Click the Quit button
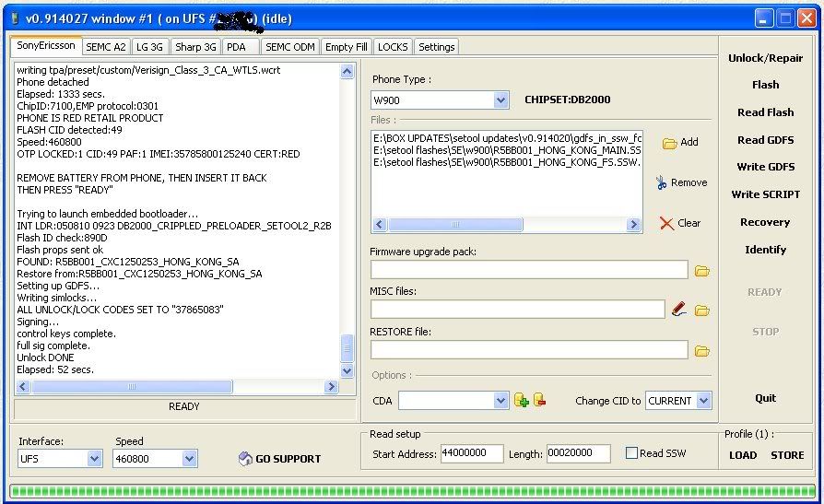The image size is (824, 504). point(765,398)
